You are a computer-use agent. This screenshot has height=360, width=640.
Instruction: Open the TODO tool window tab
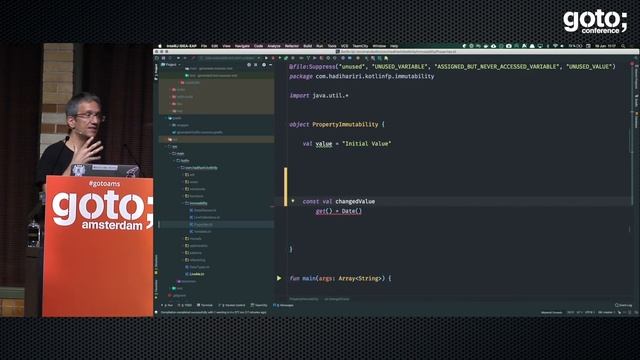tap(185, 305)
